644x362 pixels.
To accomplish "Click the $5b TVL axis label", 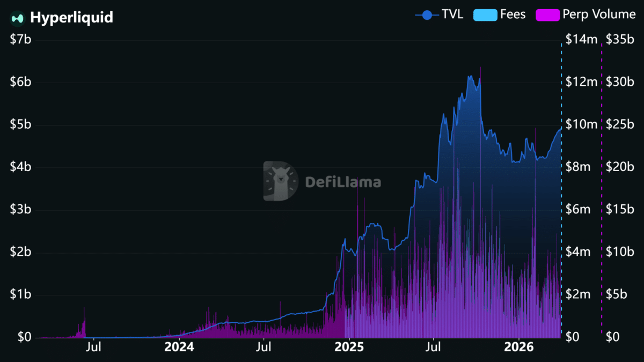I will 20,125.
